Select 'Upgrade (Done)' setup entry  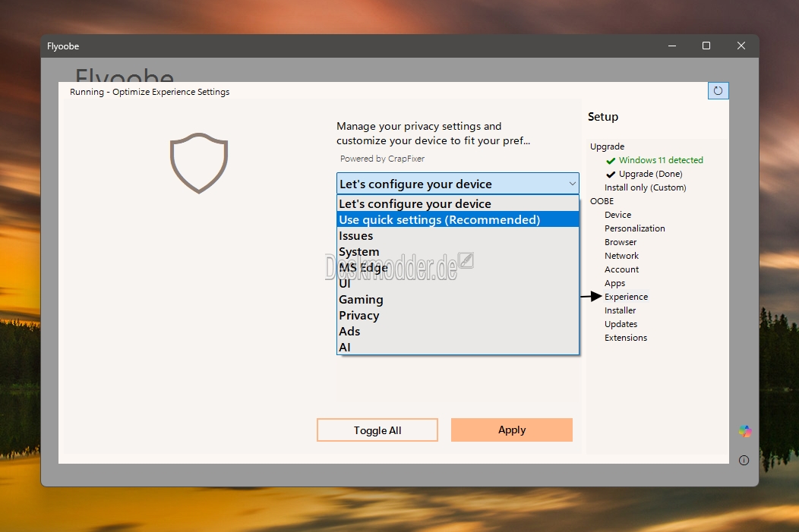click(x=650, y=174)
